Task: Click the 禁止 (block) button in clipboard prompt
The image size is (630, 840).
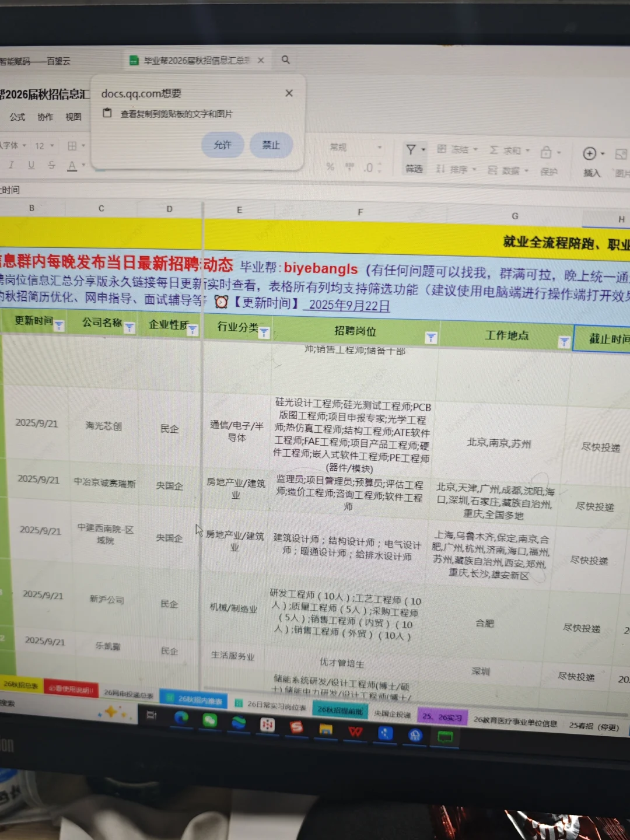Action: (271, 145)
